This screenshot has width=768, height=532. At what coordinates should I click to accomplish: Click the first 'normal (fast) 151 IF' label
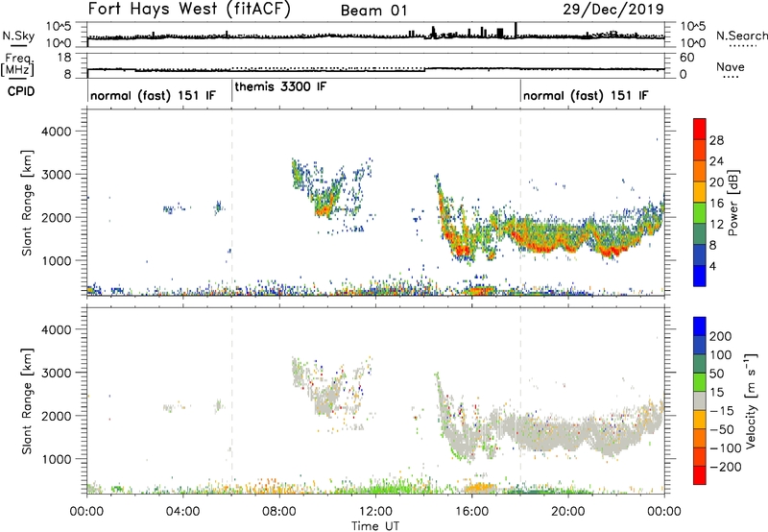point(153,95)
